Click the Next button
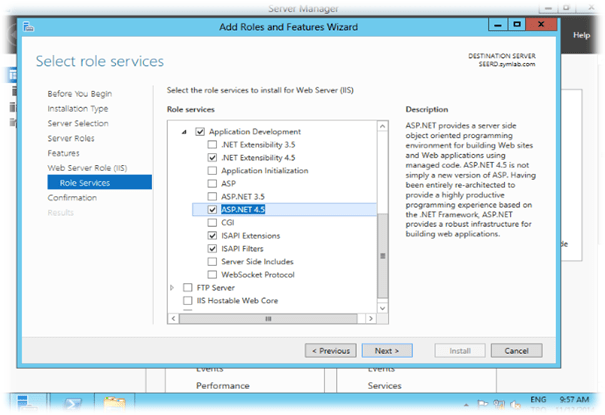The width and height of the screenshot is (605, 415). click(x=386, y=351)
